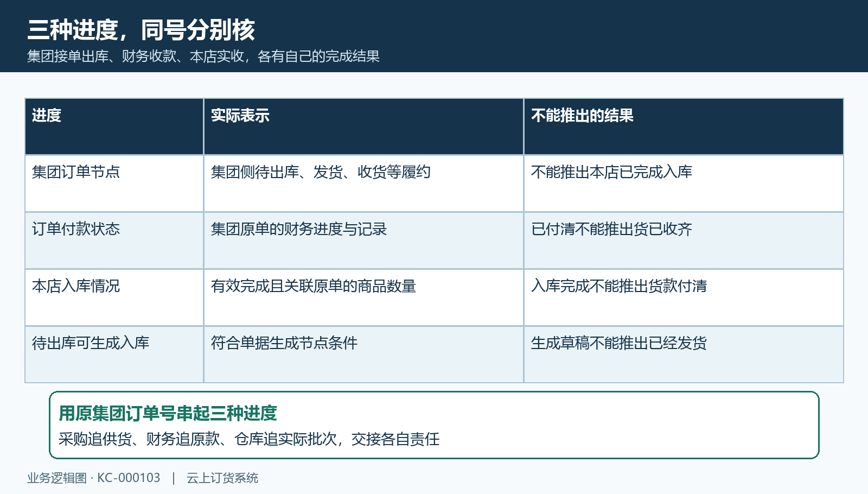Select the cell 有效完成且关联原单的商品数量

(x=363, y=297)
